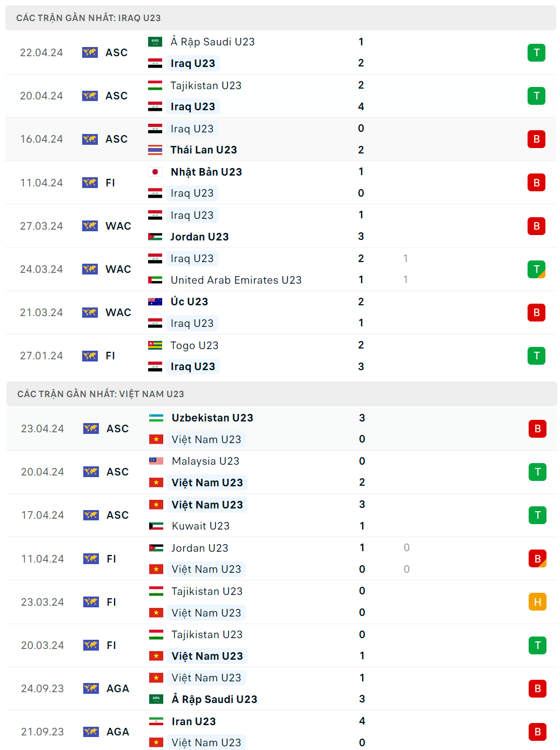Click the AGA league label dated 24.09.23

(118, 688)
